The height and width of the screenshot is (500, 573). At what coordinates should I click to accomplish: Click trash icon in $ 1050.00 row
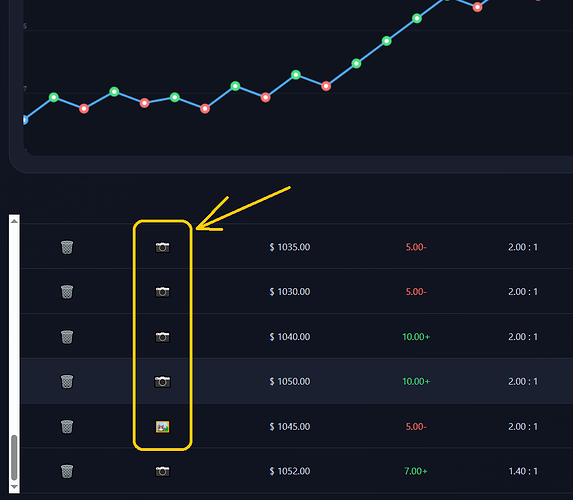pos(67,381)
